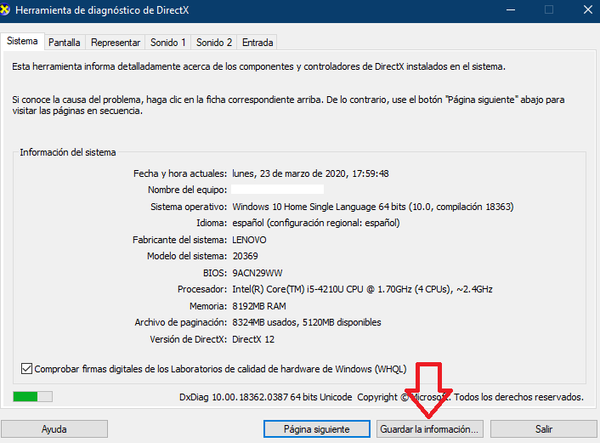Click the 'Información del sistema' group label
The width and height of the screenshot is (600, 443).
pos(68,152)
